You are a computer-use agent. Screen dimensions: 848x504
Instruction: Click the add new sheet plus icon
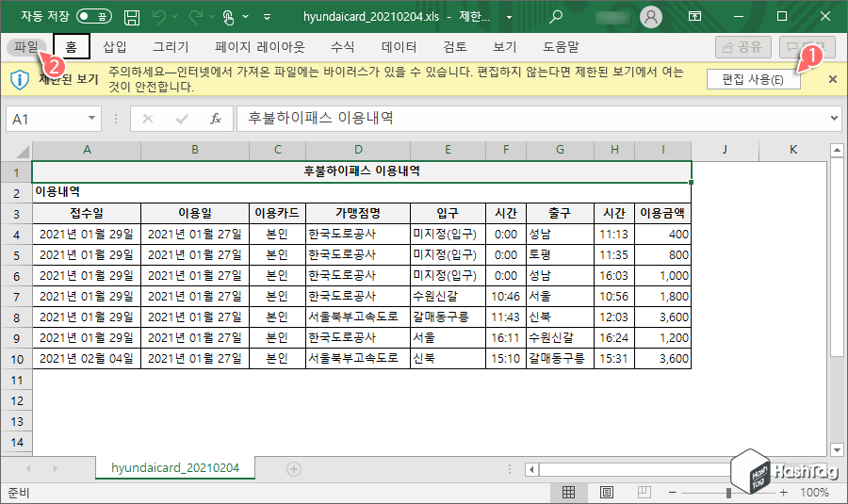(294, 469)
